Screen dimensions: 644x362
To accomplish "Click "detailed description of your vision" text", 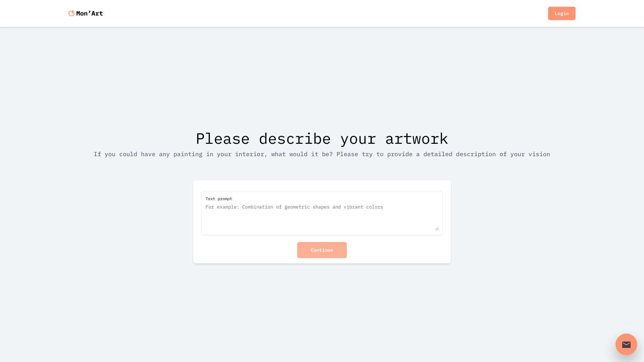I will click(487, 154).
